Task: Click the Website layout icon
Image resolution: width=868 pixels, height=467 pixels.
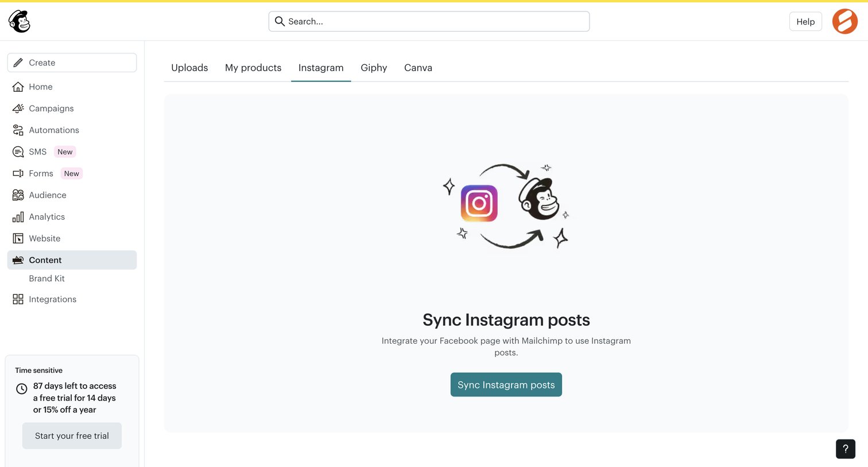Action: 18,239
